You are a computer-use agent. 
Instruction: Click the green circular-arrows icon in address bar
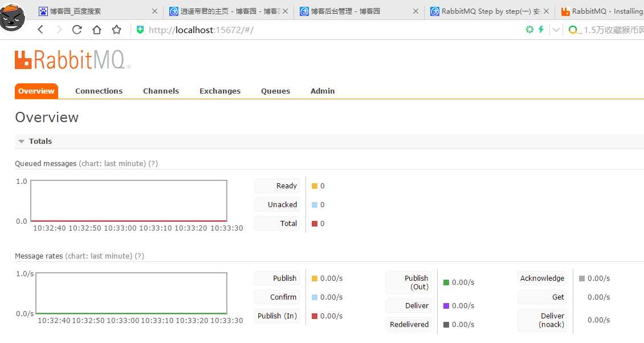click(x=529, y=30)
